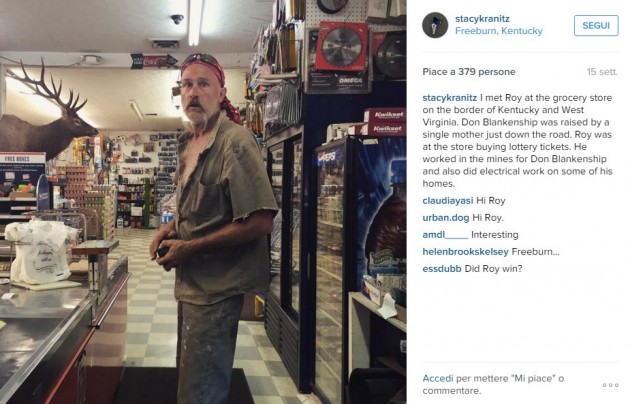Viewport: 630px width, 404px height.
Task: Click the Accedi login link
Action: click(438, 378)
